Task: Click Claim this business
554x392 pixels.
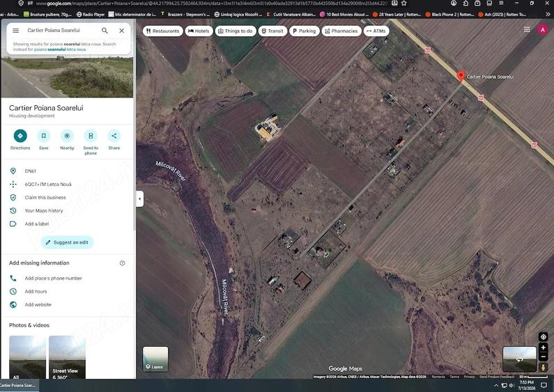Action: 45,198
